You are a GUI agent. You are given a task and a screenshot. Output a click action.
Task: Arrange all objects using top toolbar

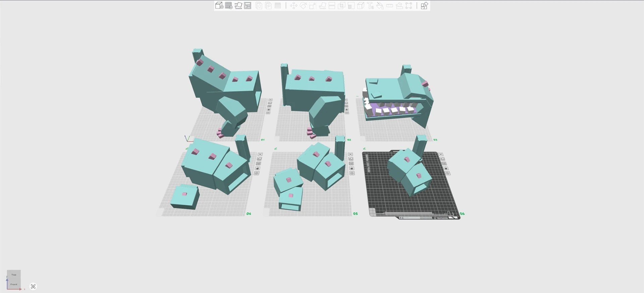pos(248,5)
